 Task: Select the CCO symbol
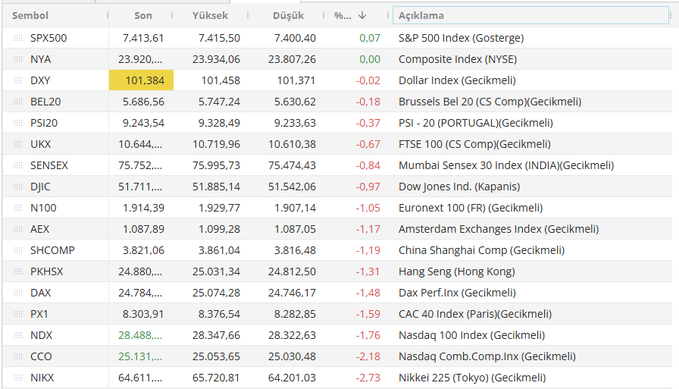pyautogui.click(x=41, y=357)
